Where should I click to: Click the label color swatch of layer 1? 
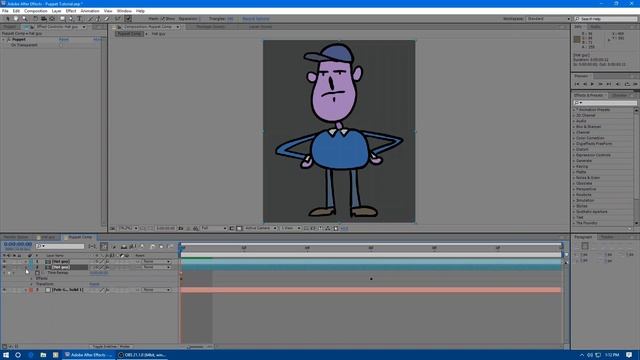[31, 262]
